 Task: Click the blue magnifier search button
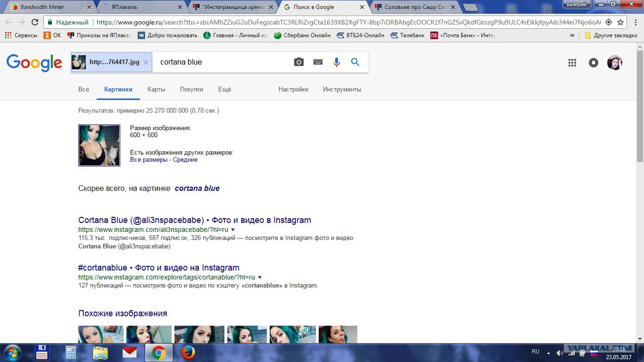point(355,62)
